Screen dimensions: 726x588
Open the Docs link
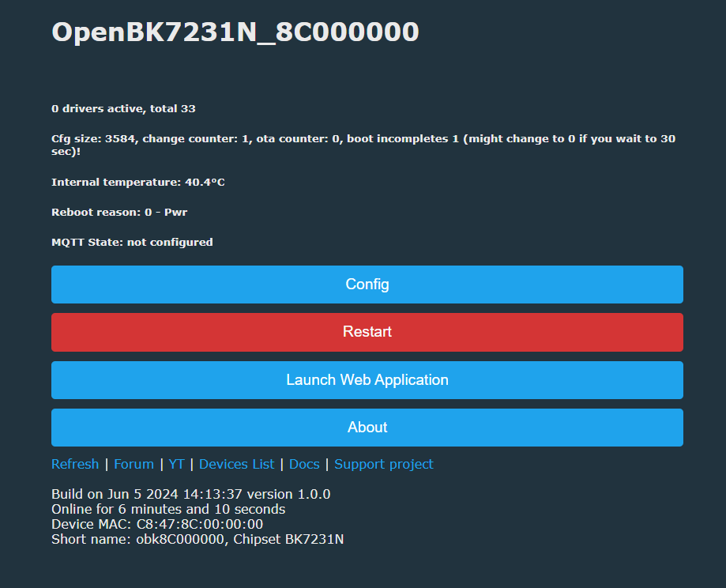[x=304, y=464]
